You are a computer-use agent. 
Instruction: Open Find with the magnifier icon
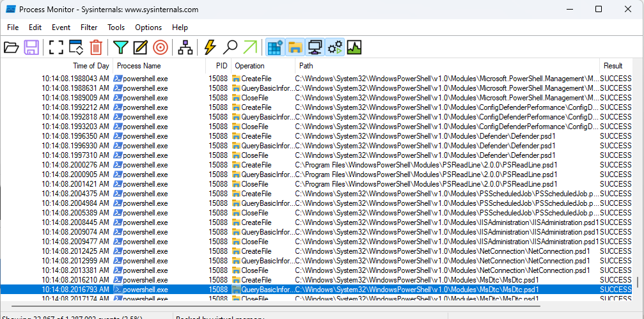click(x=230, y=47)
